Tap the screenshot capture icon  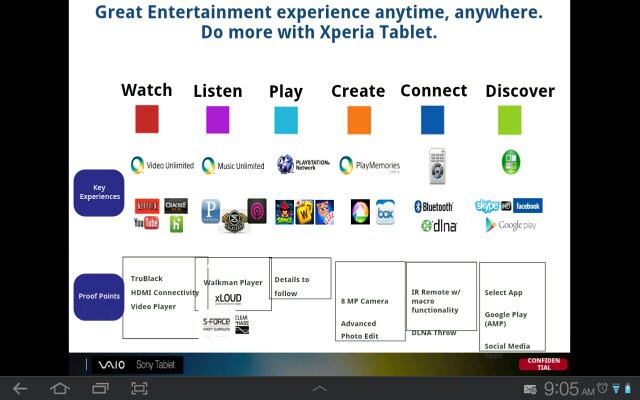pos(139,389)
